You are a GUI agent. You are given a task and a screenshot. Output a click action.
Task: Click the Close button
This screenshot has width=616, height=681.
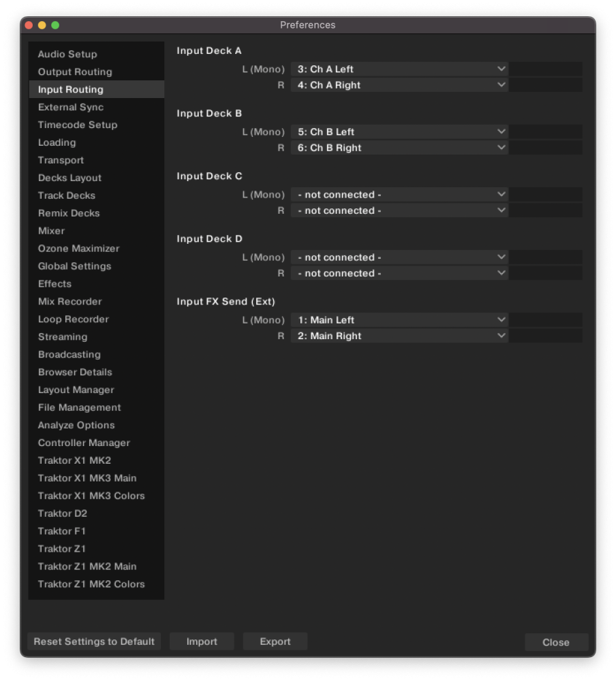click(556, 642)
